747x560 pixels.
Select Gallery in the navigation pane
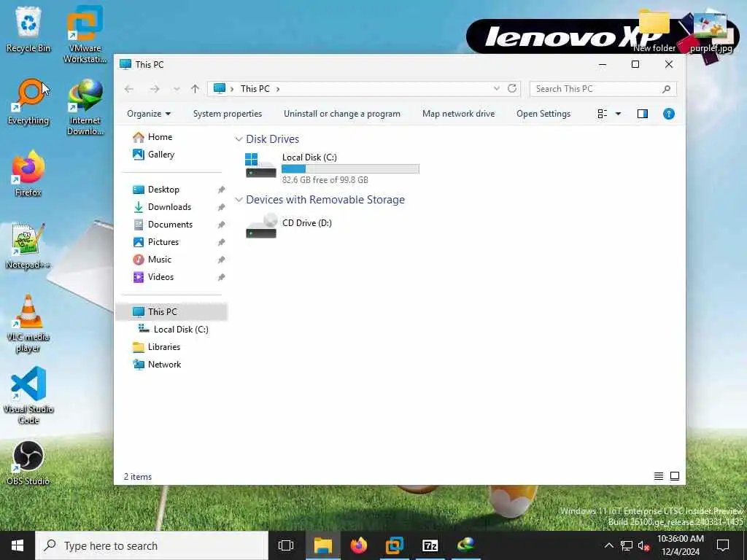click(x=160, y=155)
